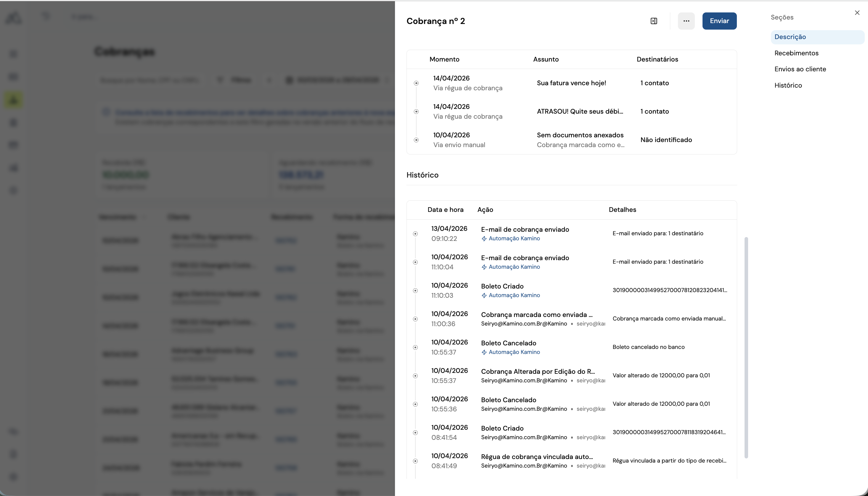Click the Detalhes column header
The width and height of the screenshot is (868, 496).
click(622, 210)
